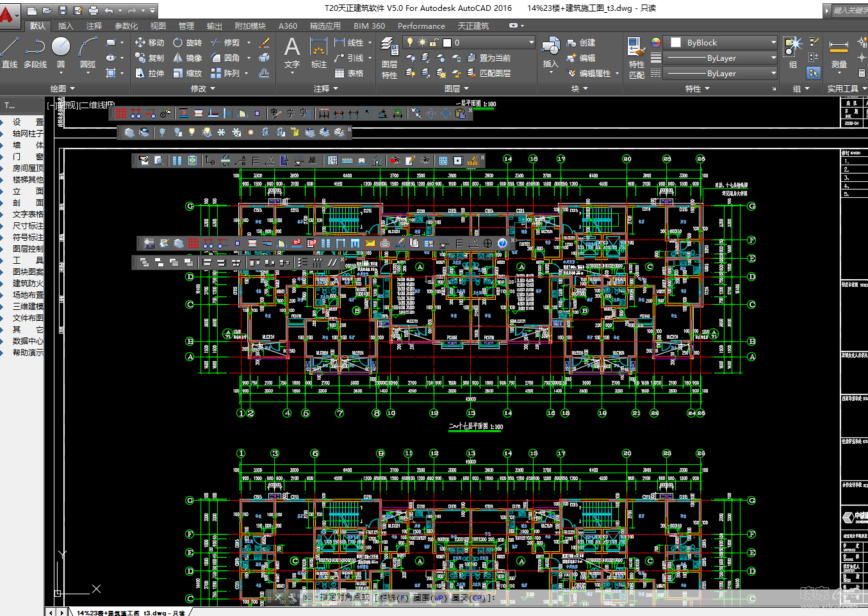Switch to the 天正建筑 ribbon tab
Viewport: 868px width, 616px height.
tap(473, 26)
